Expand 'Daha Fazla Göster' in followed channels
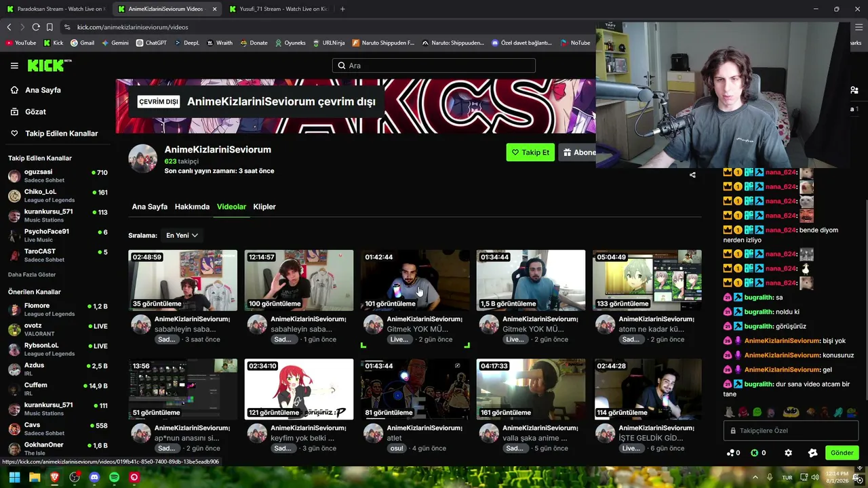868x488 pixels. (x=32, y=274)
